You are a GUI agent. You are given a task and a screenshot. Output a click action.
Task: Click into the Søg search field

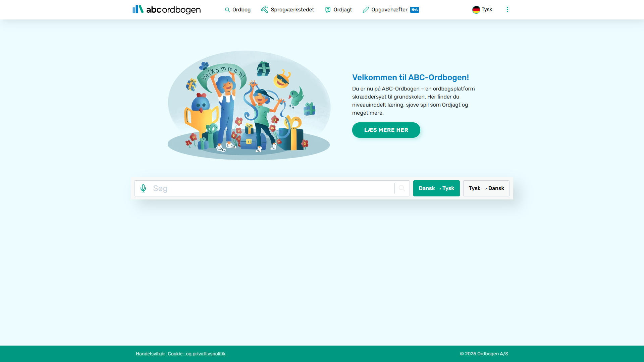point(268,188)
